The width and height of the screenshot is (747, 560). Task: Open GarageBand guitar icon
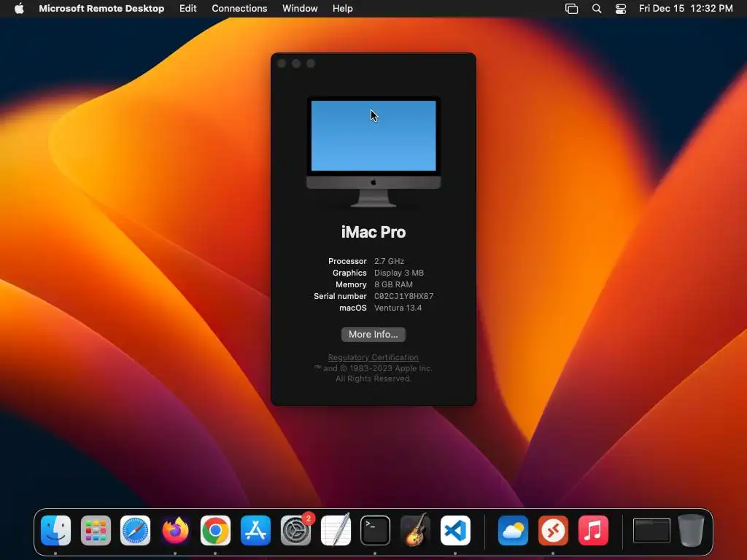pos(415,530)
